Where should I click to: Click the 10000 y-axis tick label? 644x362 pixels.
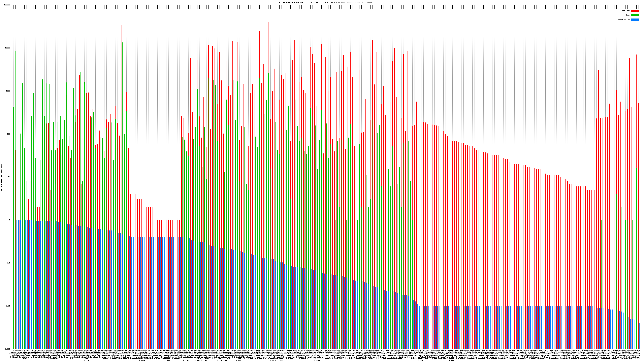(x=8, y=48)
